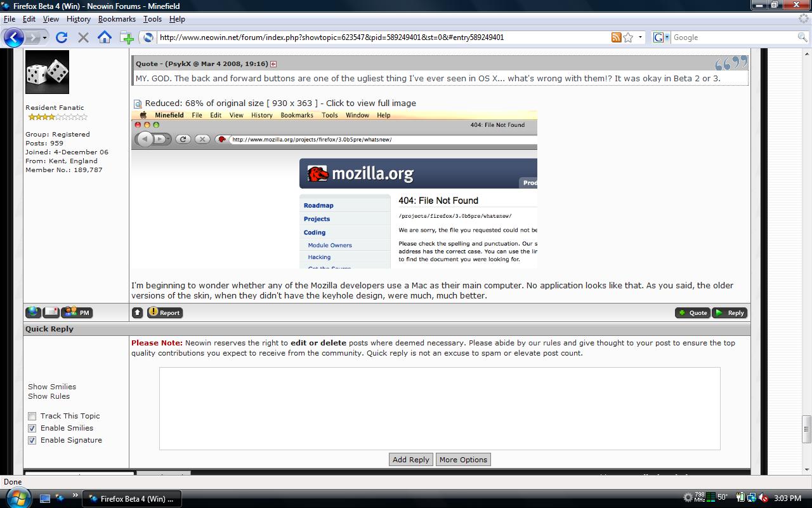Screen dimensions: 812x508
Task: Click the Forward navigation arrow
Action: pyautogui.click(x=32, y=37)
